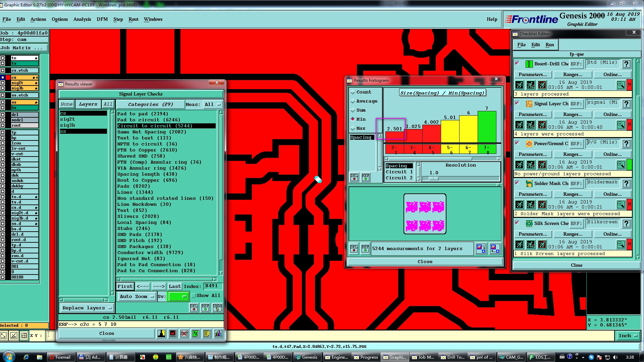Click the black and yellow silhouette icon

click(x=161, y=334)
